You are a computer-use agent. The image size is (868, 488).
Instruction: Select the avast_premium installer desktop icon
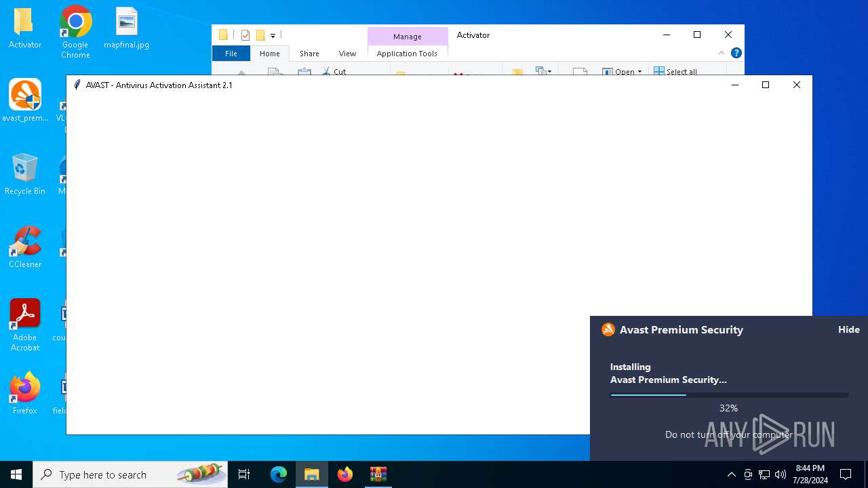click(x=25, y=100)
